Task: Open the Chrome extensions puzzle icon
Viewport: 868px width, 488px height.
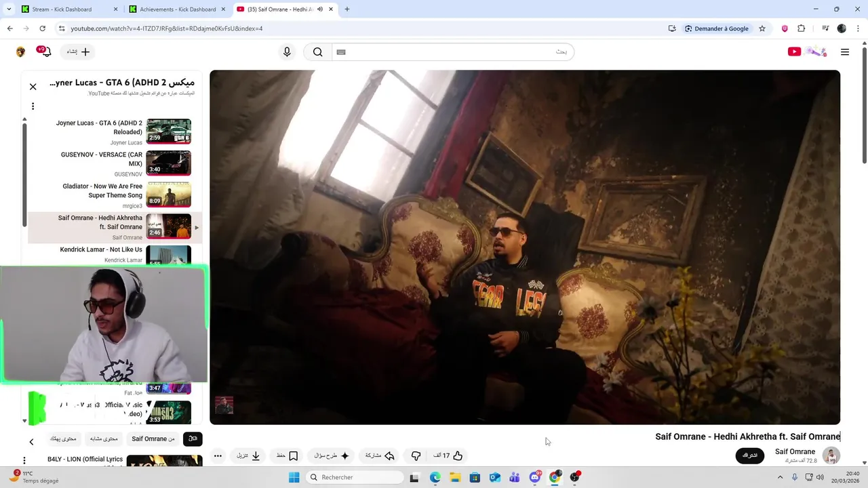Action: click(802, 28)
